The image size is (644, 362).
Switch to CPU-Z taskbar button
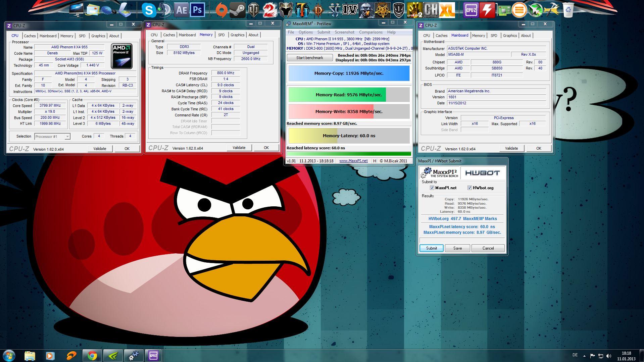[x=153, y=356]
